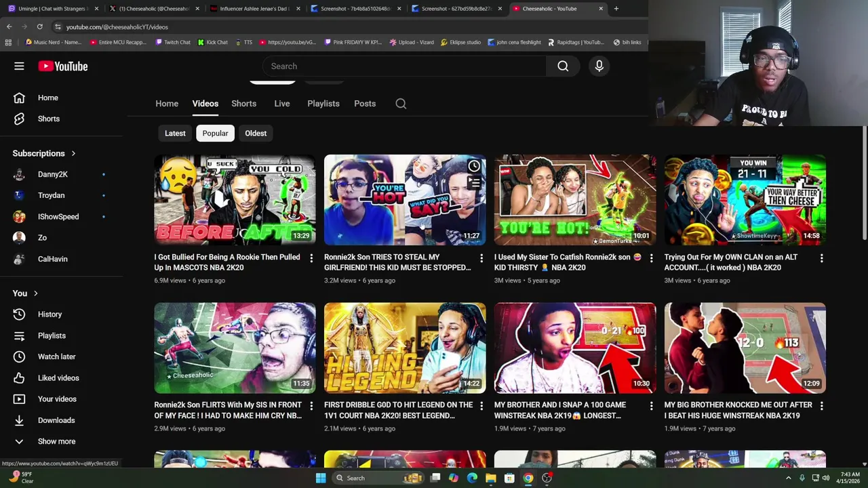
Task: Search within the channel using magnifier icon
Action: (x=401, y=104)
